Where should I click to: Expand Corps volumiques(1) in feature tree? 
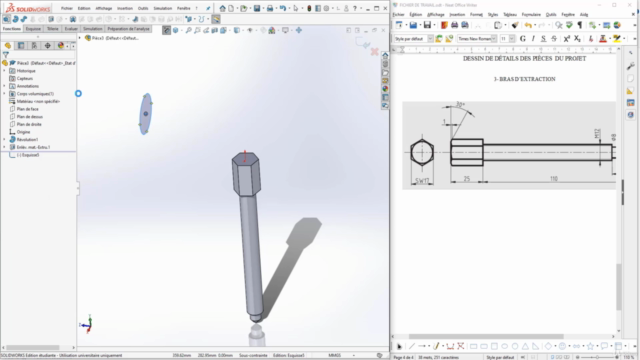point(4,94)
